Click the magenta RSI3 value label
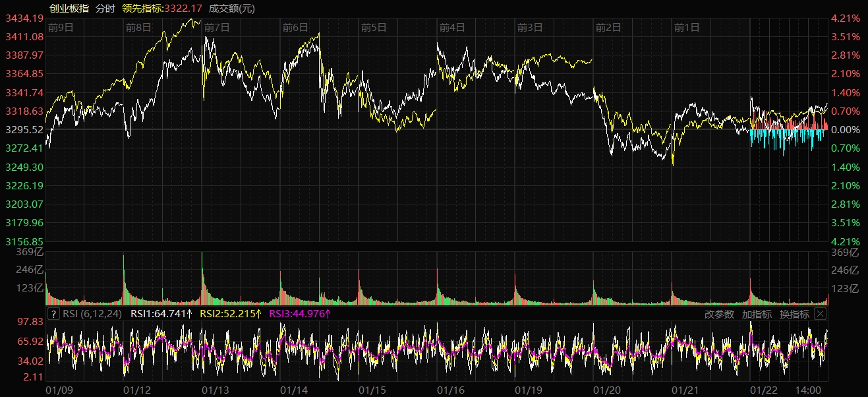This screenshot has height=397, width=868. point(300,314)
